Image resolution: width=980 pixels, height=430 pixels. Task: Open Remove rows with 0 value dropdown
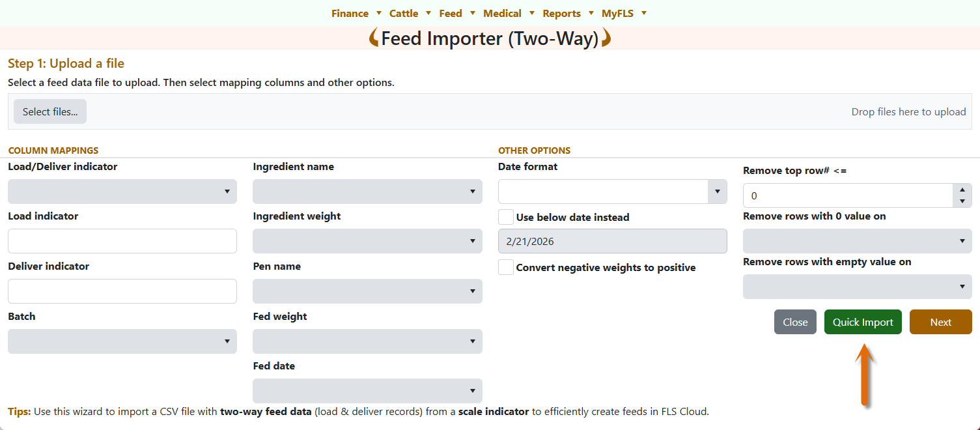pyautogui.click(x=857, y=241)
